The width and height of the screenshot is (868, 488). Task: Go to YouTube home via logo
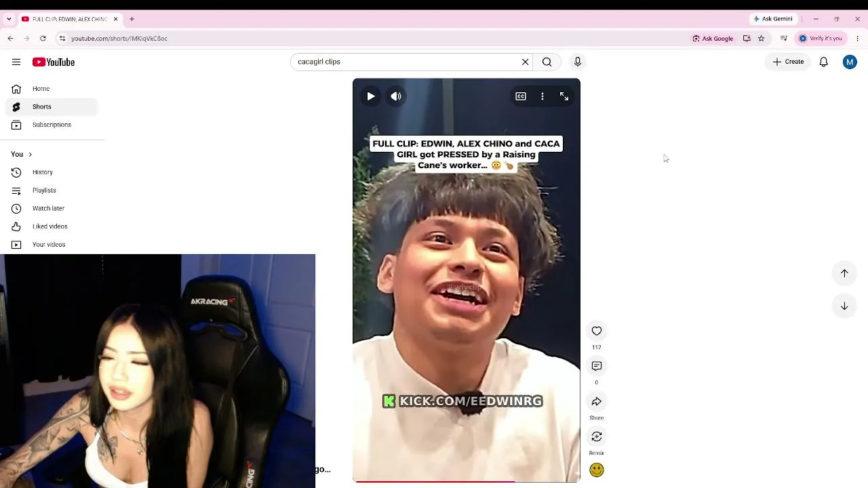click(x=54, y=62)
